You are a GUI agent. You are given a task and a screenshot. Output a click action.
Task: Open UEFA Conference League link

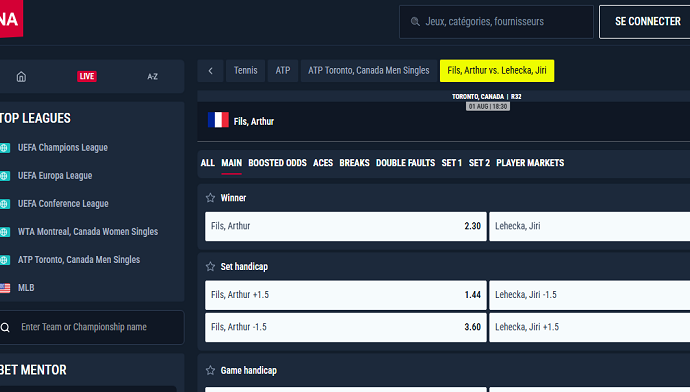(x=63, y=204)
